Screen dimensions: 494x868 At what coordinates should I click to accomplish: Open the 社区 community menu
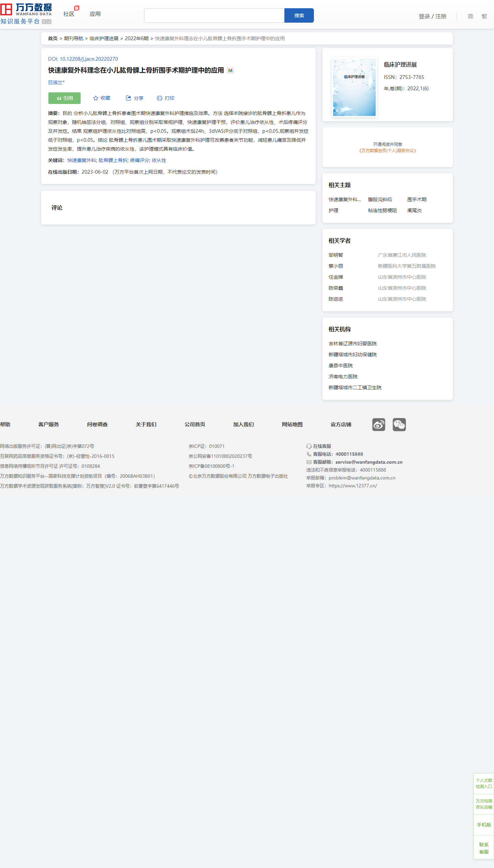coord(69,14)
